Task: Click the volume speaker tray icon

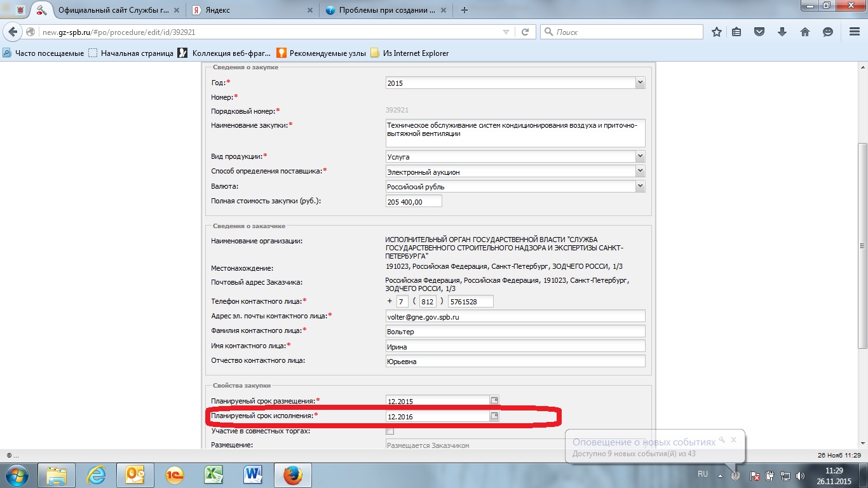Action: (801, 475)
